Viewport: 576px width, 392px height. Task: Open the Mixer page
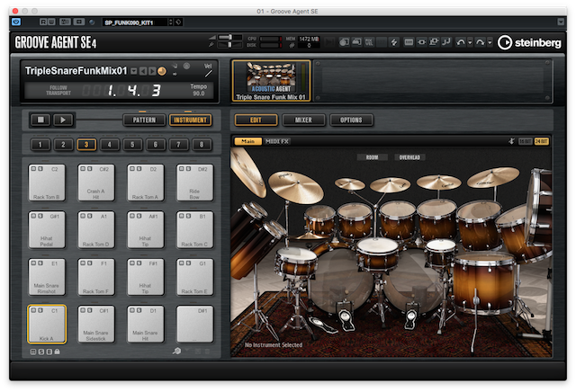tap(303, 120)
